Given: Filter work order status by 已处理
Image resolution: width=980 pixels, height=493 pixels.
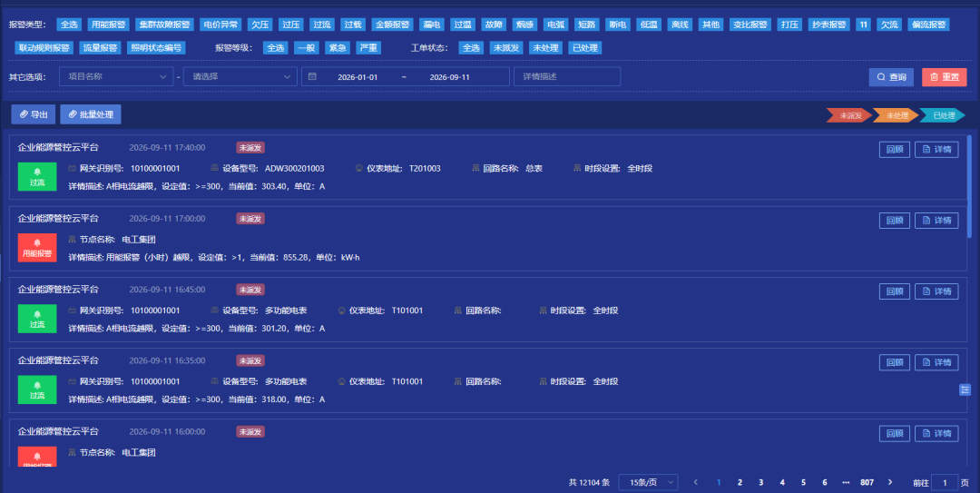Looking at the screenshot, I should tap(585, 47).
